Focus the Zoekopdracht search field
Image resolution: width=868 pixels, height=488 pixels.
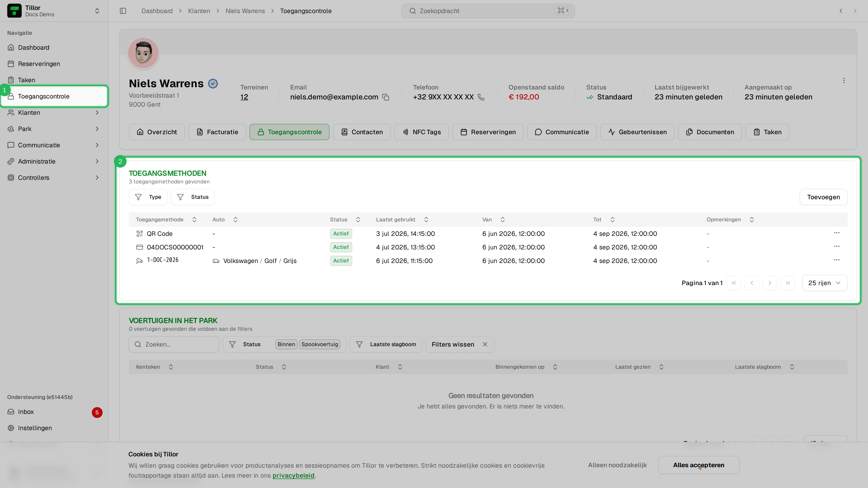(488, 11)
